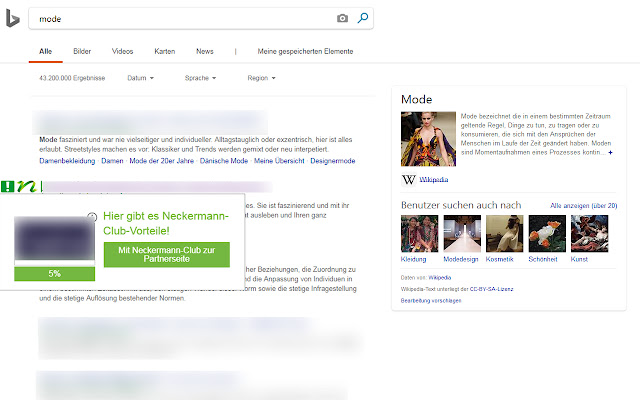Click the 5% green cashback bar

coord(55,274)
